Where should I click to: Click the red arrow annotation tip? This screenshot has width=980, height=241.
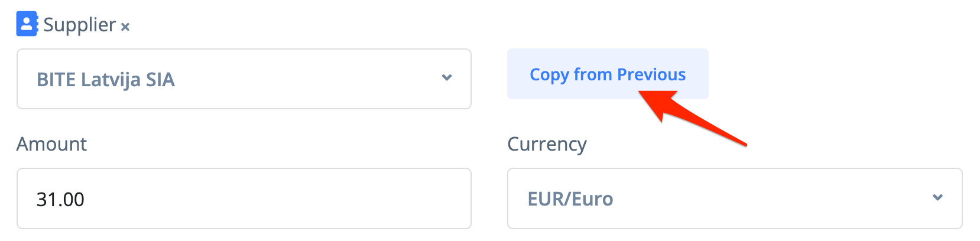click(640, 93)
